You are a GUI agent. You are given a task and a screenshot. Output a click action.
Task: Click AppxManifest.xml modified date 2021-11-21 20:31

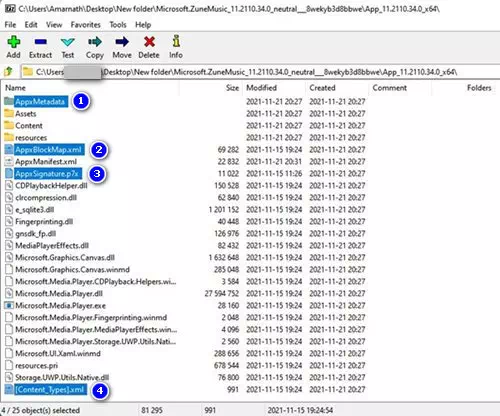coord(274,162)
